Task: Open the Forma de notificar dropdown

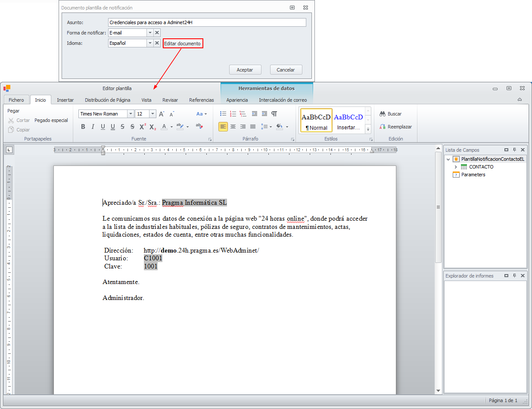Action: [150, 33]
